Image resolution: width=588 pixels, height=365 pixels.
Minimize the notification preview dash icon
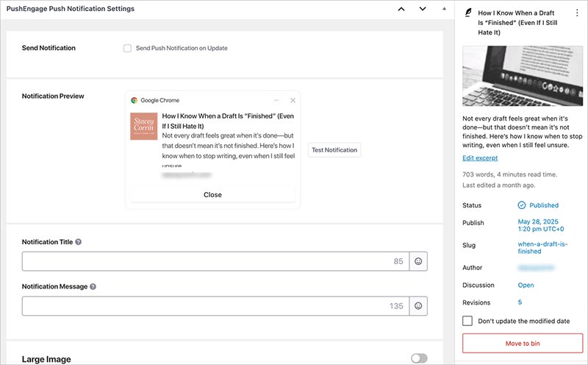276,100
